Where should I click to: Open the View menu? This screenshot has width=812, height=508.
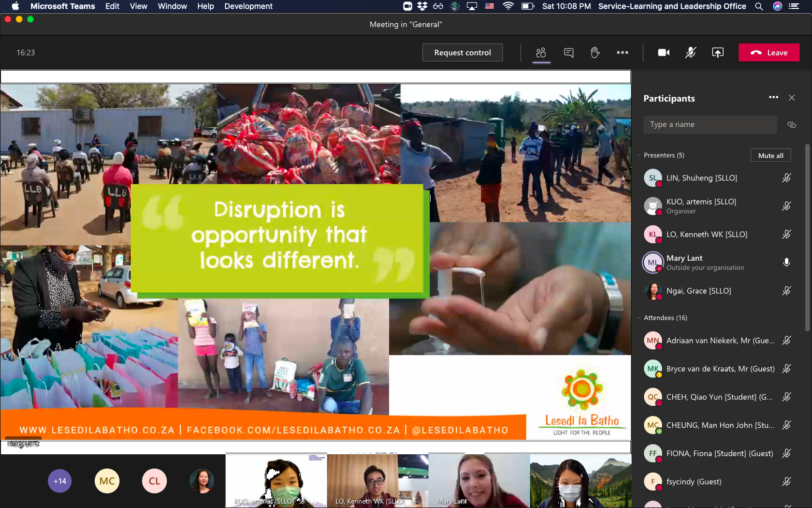[x=138, y=6]
